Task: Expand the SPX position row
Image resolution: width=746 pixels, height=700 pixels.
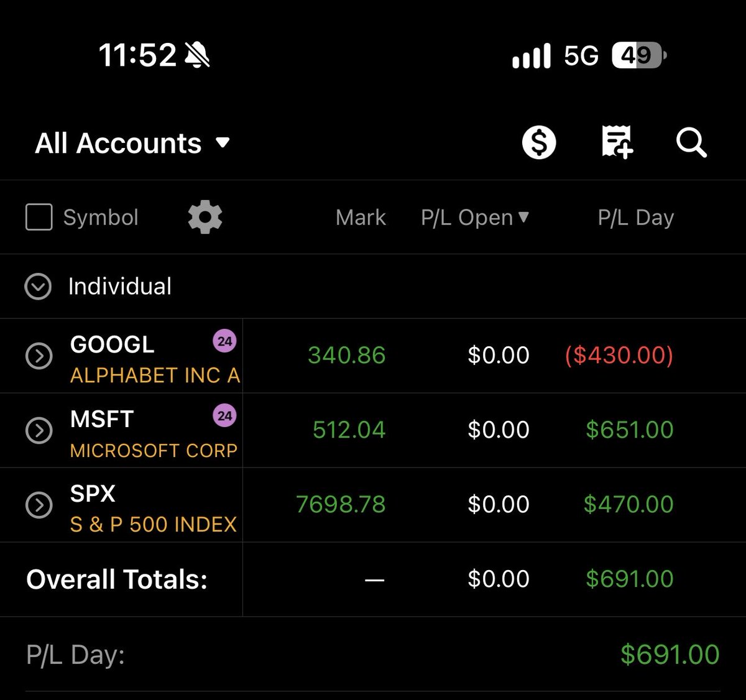Action: (x=39, y=505)
